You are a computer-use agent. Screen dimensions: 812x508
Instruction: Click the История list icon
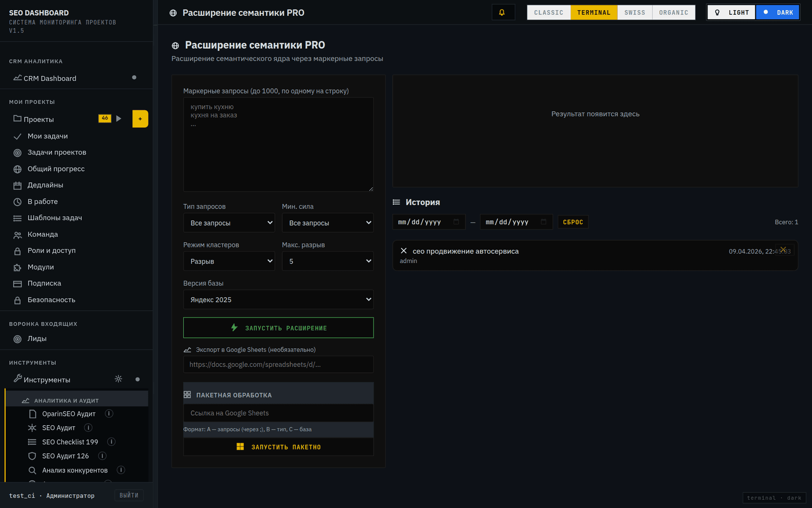click(x=396, y=202)
